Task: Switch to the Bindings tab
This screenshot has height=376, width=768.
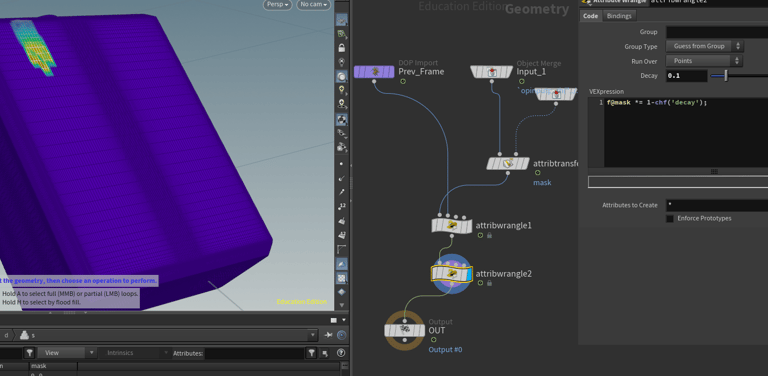Action: 619,16
